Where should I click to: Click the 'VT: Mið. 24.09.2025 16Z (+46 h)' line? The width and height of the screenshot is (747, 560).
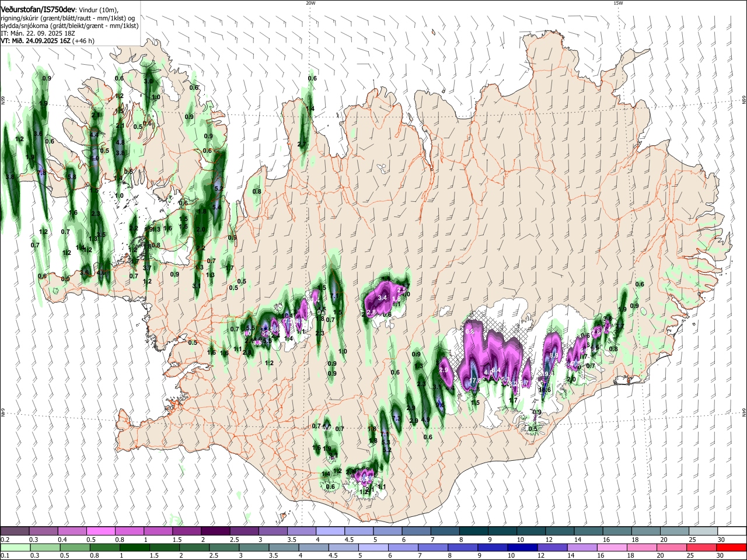(x=48, y=41)
